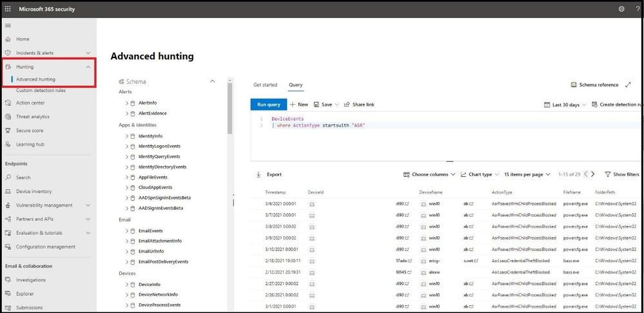644x313 pixels.
Task: Click inside the query editor text area
Action: click(x=447, y=136)
